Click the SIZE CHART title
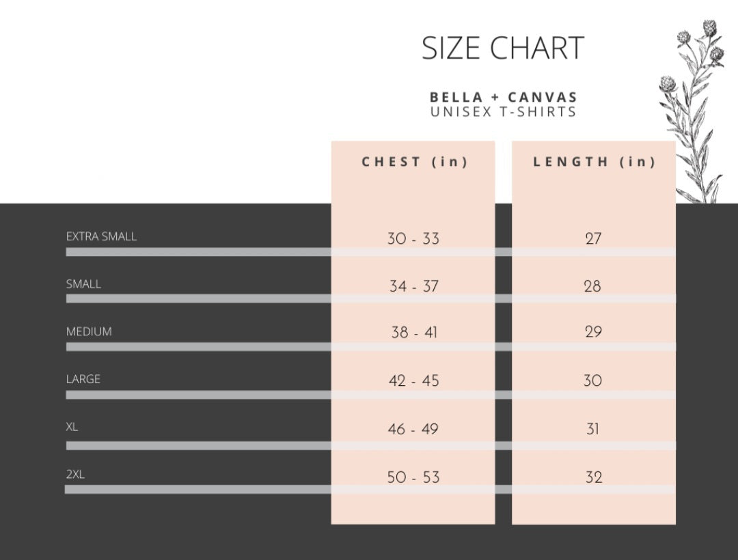Viewport: 738px width, 560px height. pyautogui.click(x=503, y=48)
